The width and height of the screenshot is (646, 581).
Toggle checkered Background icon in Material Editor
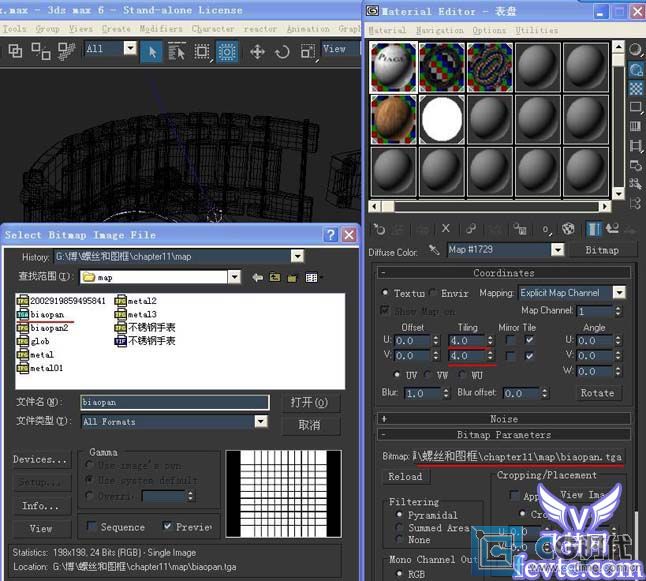[x=635, y=88]
